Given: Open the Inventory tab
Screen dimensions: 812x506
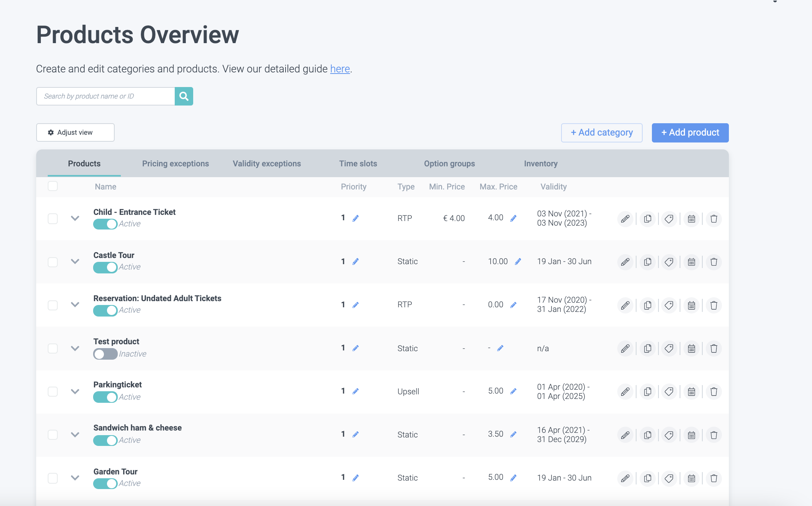Looking at the screenshot, I should [x=541, y=164].
